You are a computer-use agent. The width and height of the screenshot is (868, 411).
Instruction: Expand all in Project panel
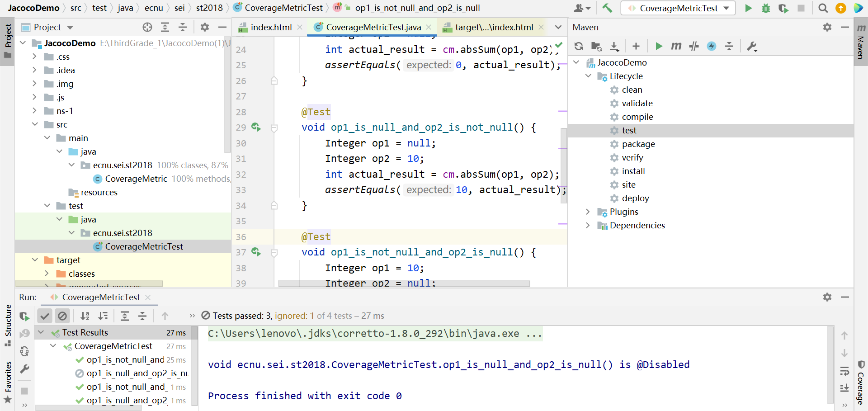pos(165,27)
